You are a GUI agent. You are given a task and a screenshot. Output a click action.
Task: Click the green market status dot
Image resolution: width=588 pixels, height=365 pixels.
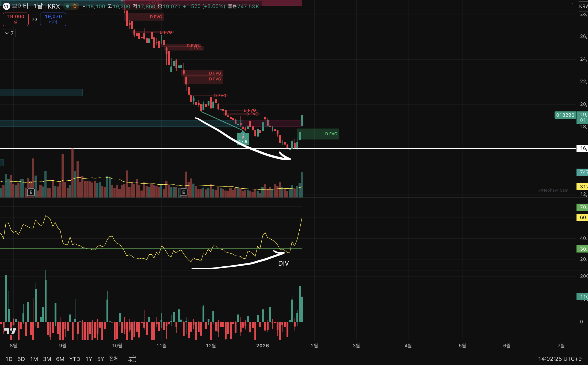click(x=68, y=6)
